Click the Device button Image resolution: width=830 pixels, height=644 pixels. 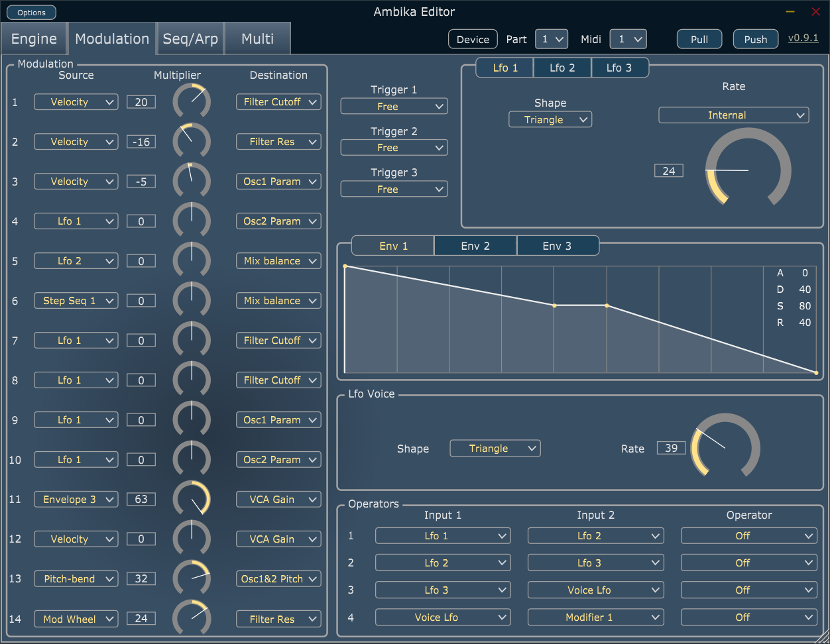[473, 39]
